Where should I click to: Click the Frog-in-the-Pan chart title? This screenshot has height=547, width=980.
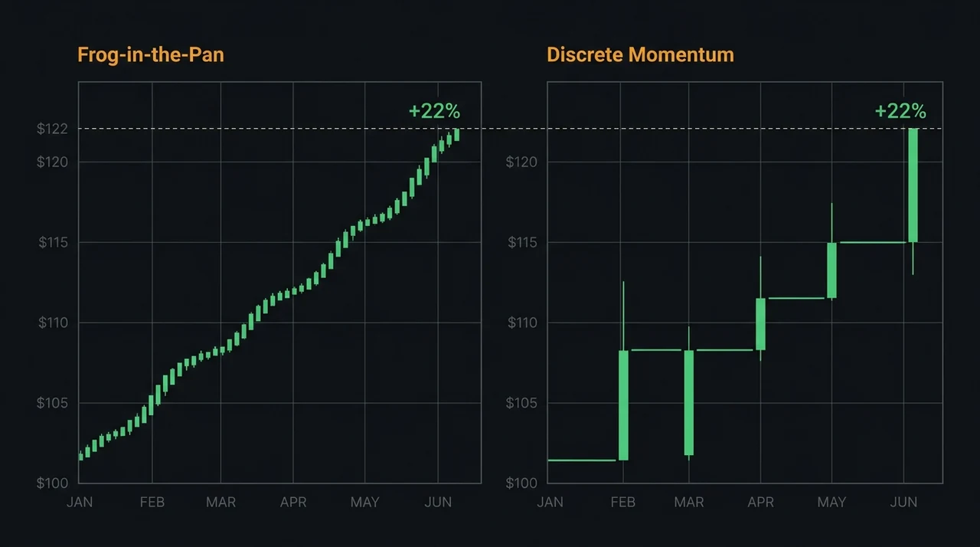(151, 55)
